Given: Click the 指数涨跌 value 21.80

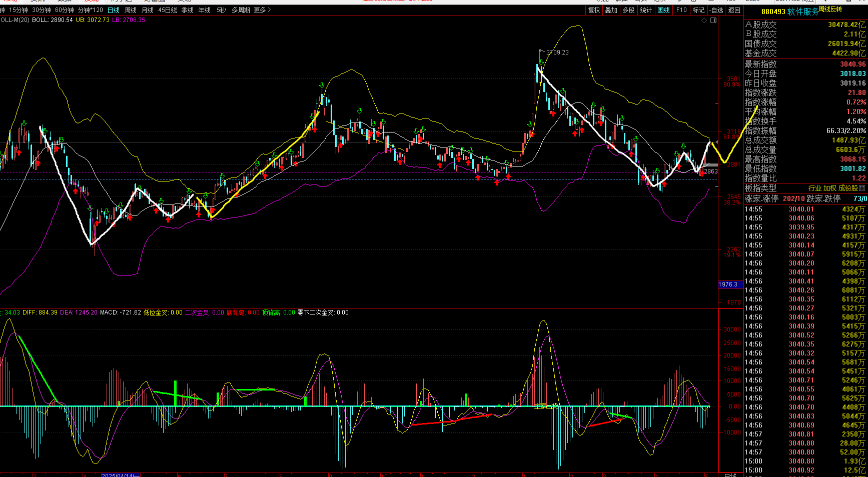Looking at the screenshot, I should 856,92.
